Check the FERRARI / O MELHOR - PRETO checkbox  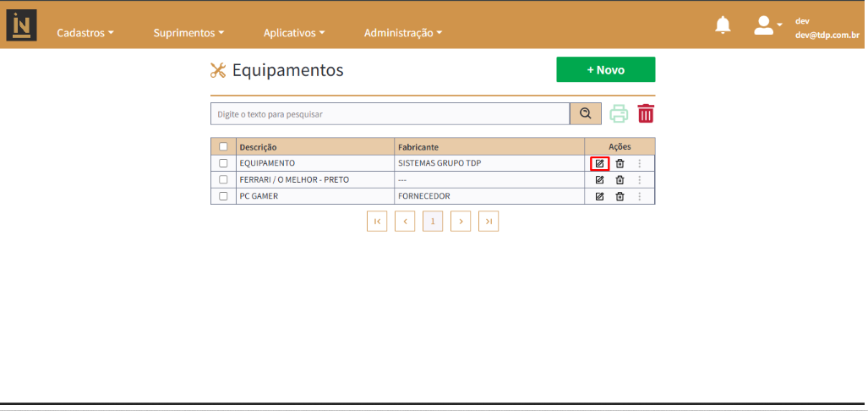(223, 180)
